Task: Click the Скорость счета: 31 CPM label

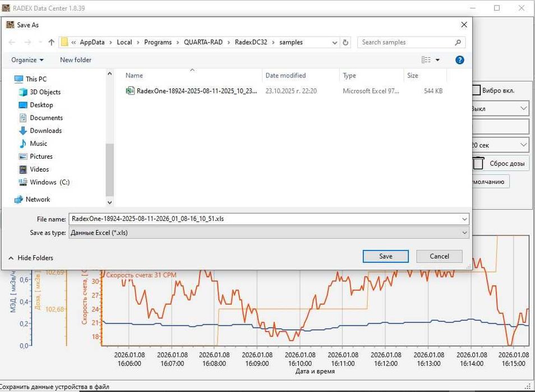Action: (x=141, y=275)
